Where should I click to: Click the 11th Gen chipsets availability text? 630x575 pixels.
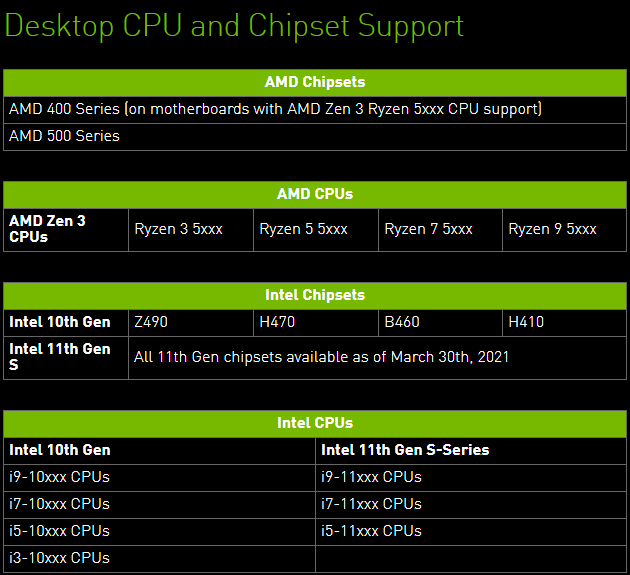(322, 356)
